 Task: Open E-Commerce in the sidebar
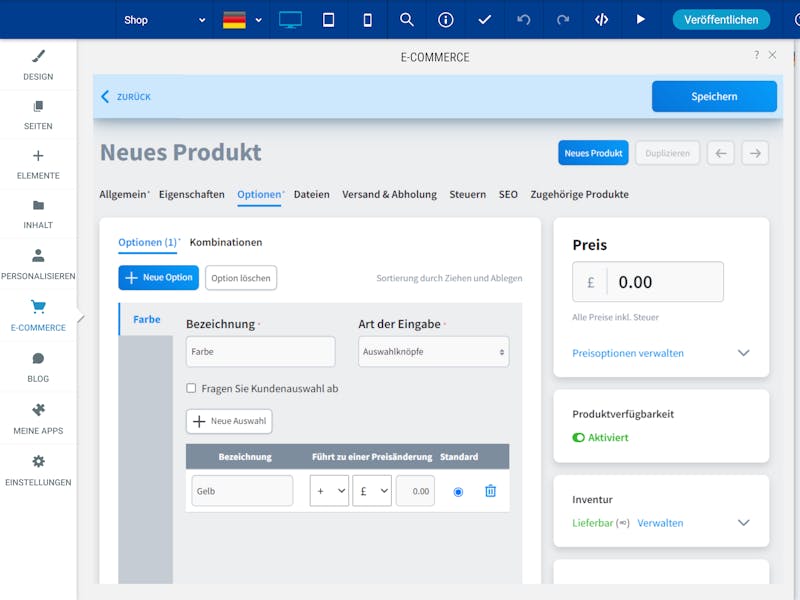point(38,315)
